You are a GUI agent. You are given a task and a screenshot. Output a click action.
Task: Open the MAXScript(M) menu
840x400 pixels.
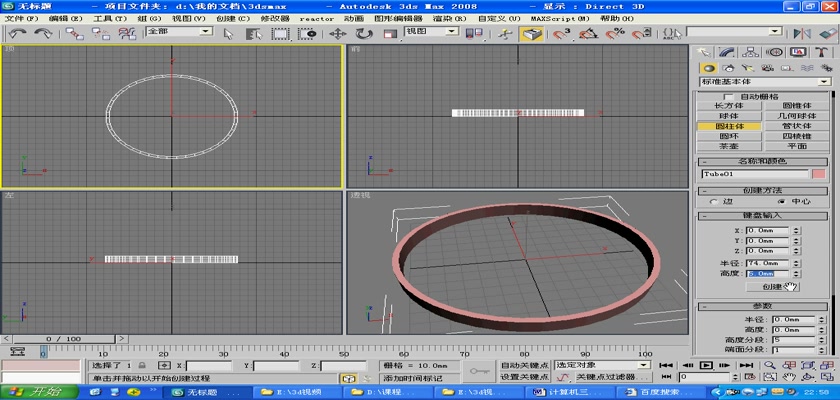coord(560,18)
